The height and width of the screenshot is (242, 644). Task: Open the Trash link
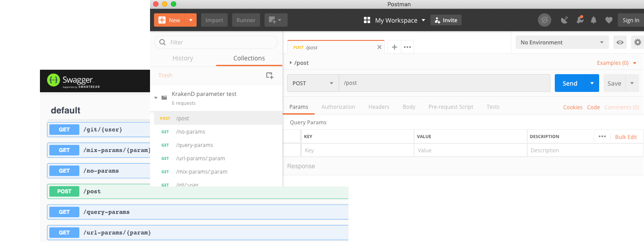click(x=165, y=75)
